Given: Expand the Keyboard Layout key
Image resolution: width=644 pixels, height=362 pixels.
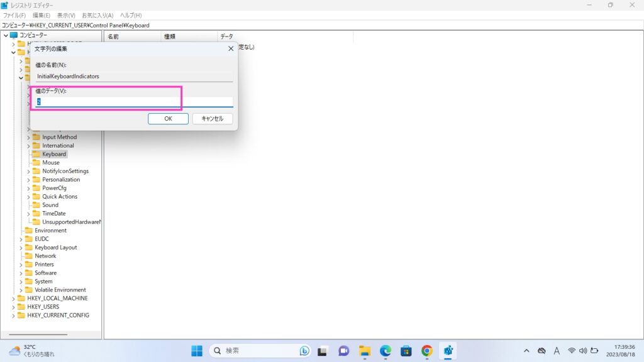Looking at the screenshot, I should (21, 248).
